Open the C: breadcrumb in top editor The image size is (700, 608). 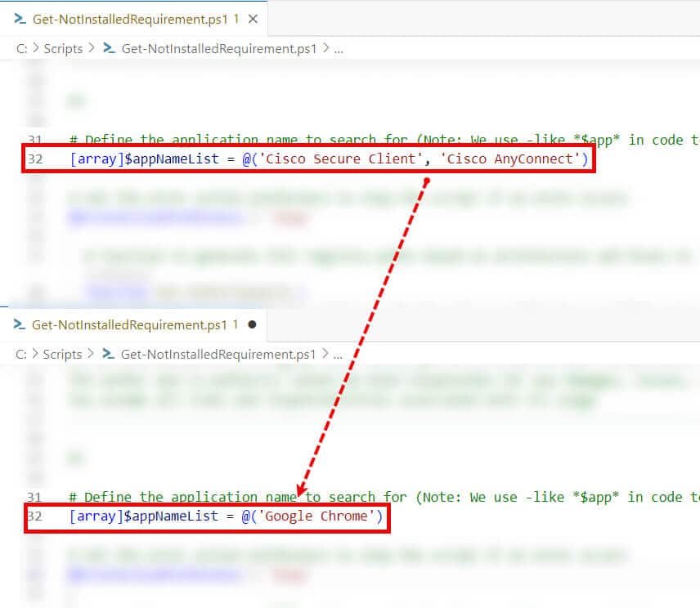click(22, 48)
